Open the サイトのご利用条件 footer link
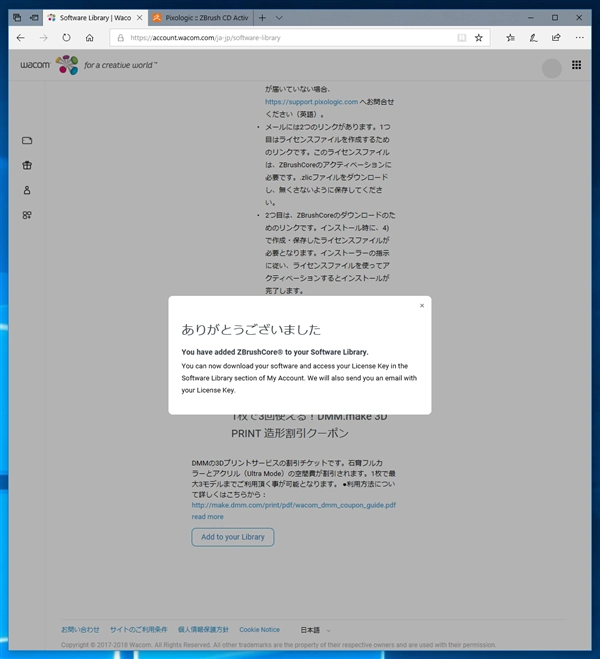 pos(139,630)
